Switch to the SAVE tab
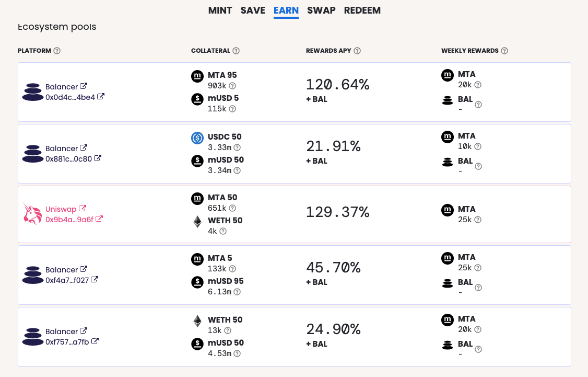The image size is (588, 377). (x=253, y=10)
